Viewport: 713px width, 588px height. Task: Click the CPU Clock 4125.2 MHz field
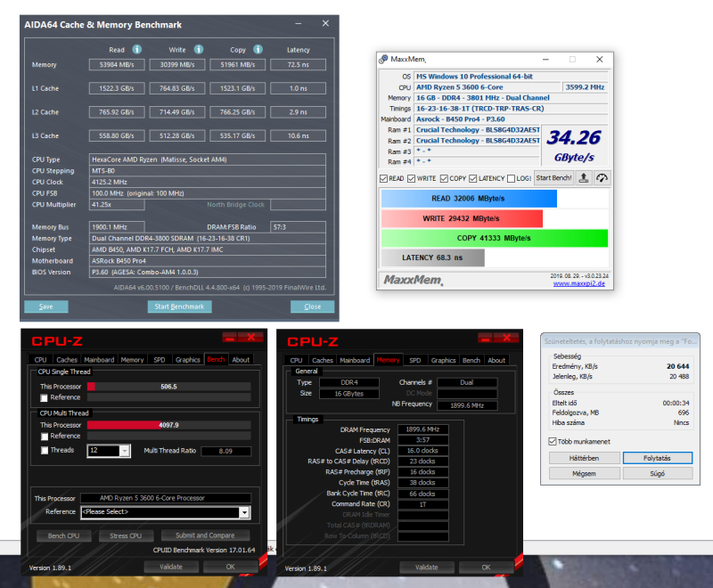pos(208,183)
